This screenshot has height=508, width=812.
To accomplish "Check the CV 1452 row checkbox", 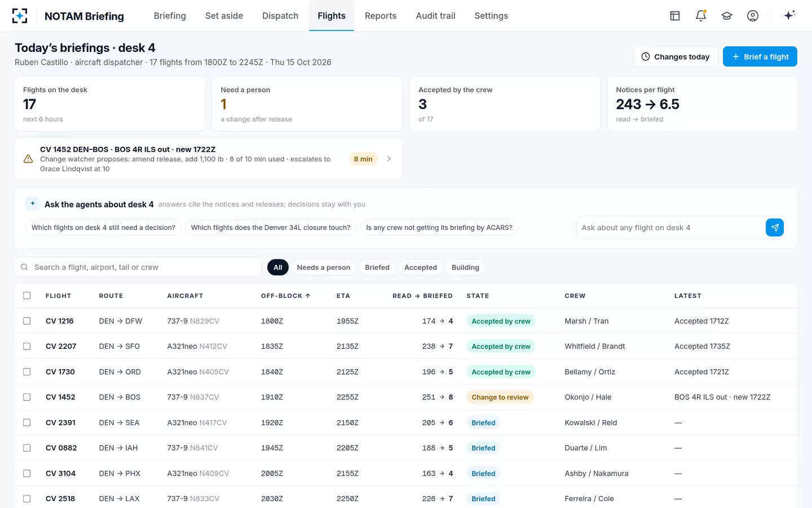I will pyautogui.click(x=27, y=397).
